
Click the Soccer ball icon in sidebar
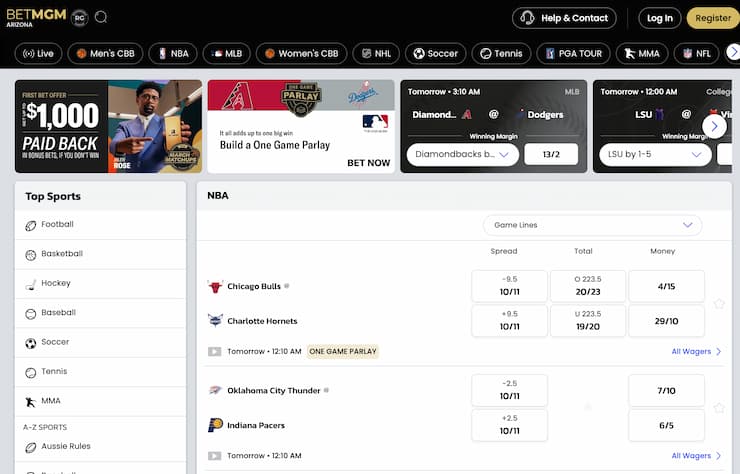[x=31, y=343]
